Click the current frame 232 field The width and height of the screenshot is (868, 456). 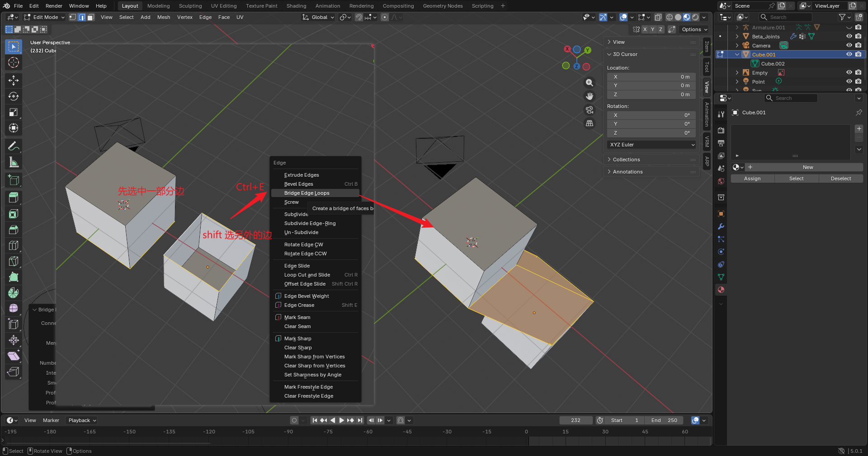coord(576,420)
